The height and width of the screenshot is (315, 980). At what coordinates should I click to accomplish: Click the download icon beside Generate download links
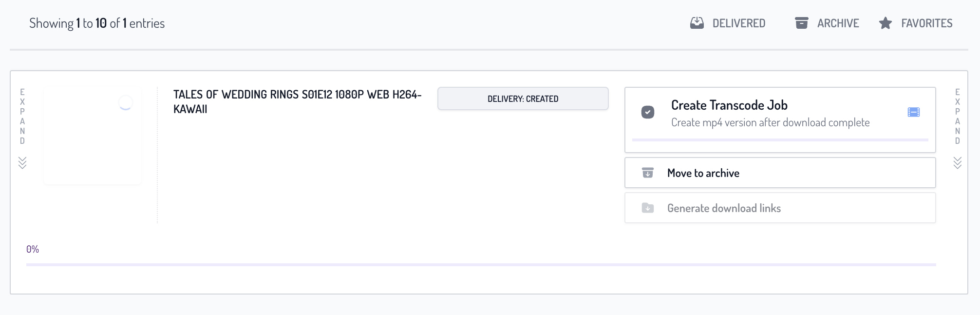[647, 208]
